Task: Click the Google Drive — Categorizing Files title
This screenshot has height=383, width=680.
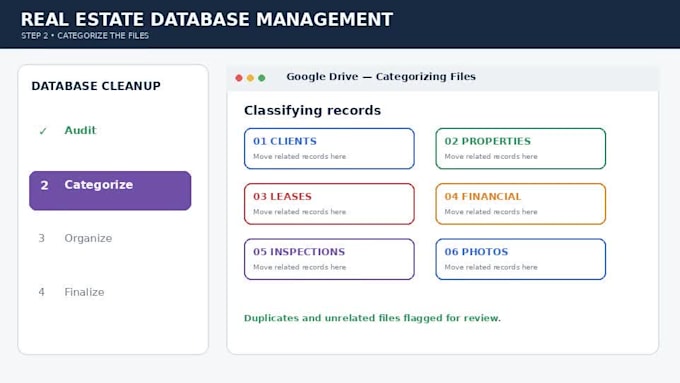Action: 381,77
